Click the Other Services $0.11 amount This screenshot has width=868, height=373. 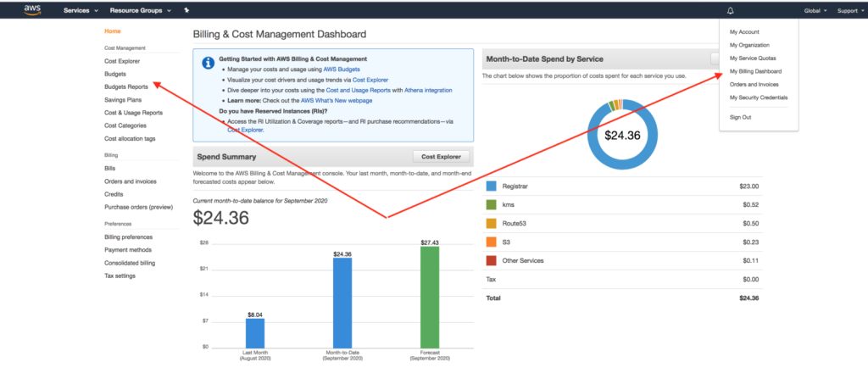point(751,260)
